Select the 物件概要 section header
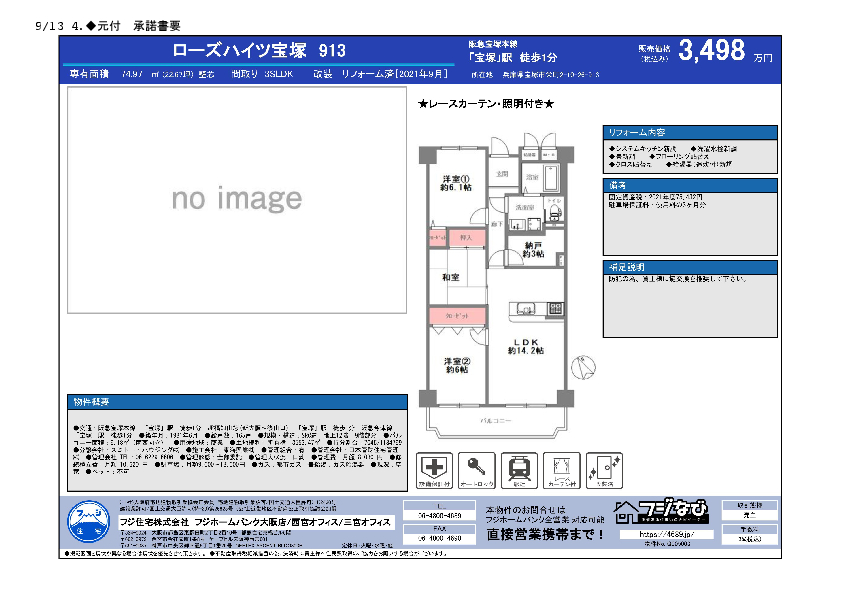842x595 pixels. click(x=238, y=401)
